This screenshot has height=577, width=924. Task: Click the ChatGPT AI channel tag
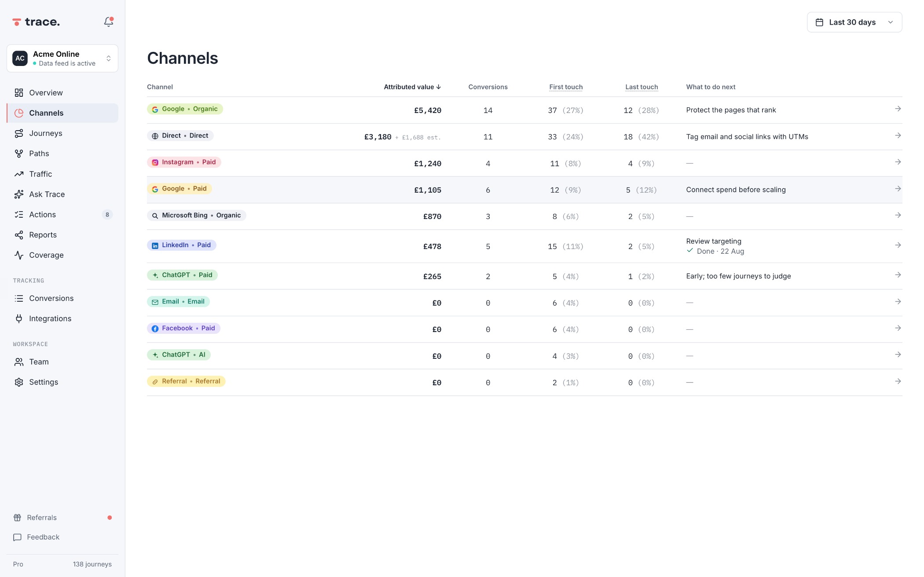click(179, 355)
